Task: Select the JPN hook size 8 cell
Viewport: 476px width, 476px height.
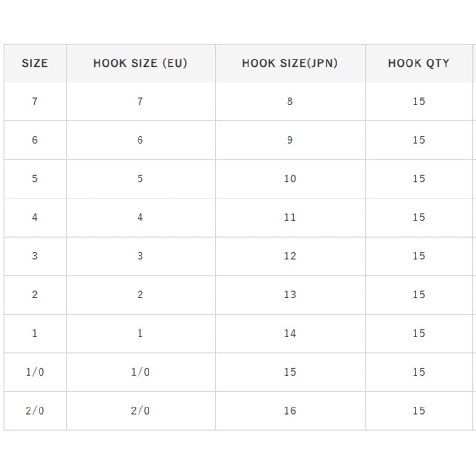Action: (x=290, y=101)
